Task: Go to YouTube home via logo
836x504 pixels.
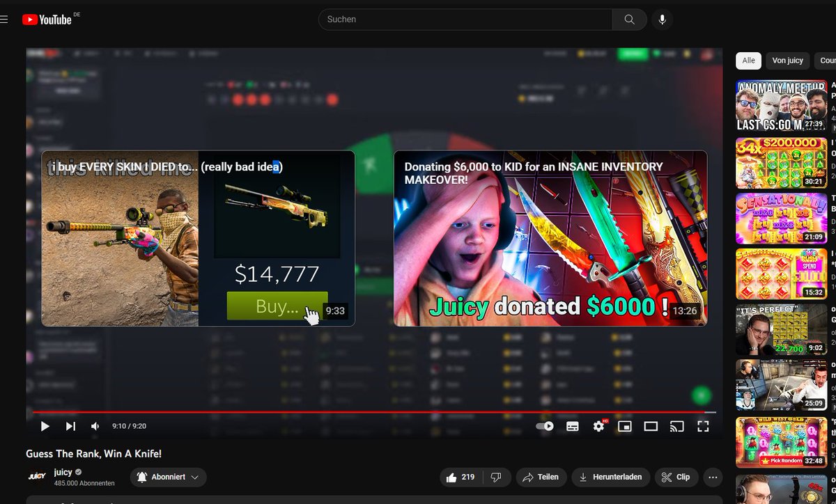Action: (47, 19)
